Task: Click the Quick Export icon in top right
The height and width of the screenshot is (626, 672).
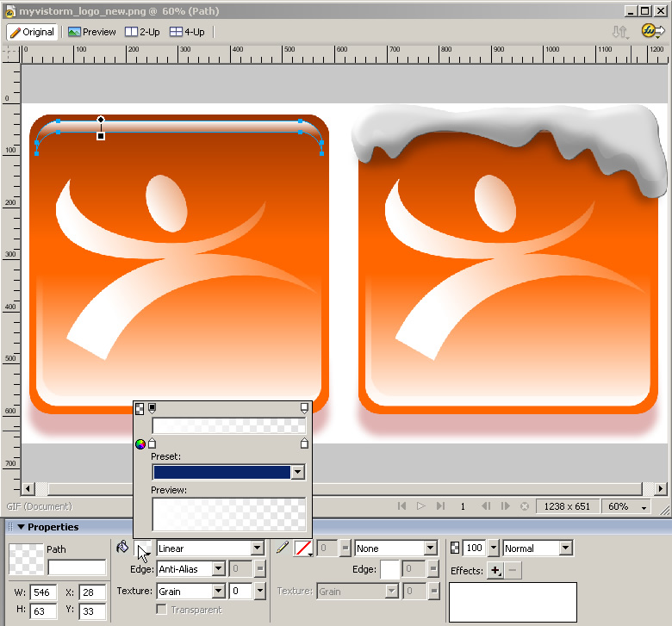Action: tap(652, 31)
